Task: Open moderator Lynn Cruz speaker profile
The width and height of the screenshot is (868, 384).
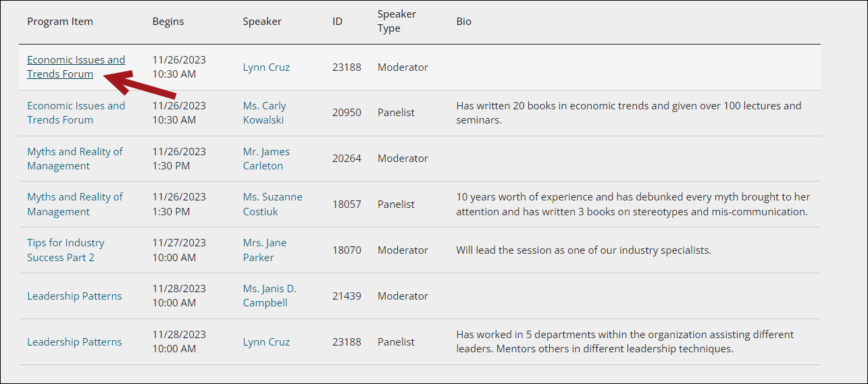Action: (266, 67)
